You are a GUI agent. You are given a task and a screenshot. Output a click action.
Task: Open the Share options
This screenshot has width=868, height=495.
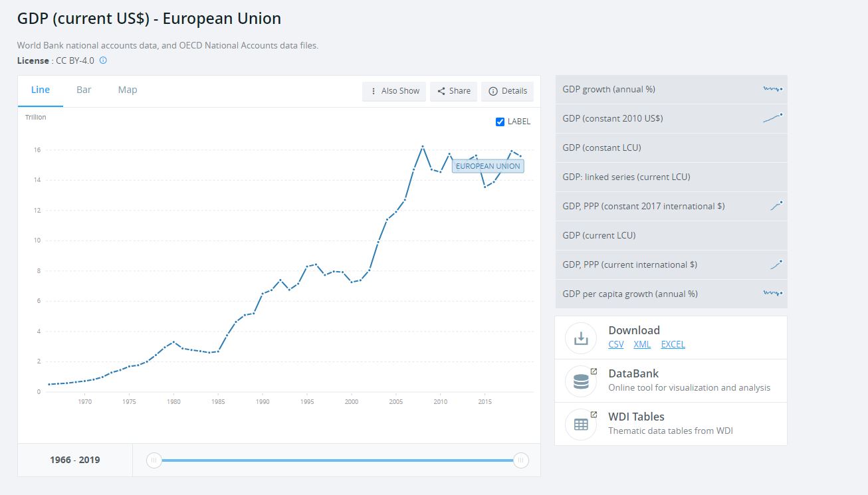pos(454,91)
